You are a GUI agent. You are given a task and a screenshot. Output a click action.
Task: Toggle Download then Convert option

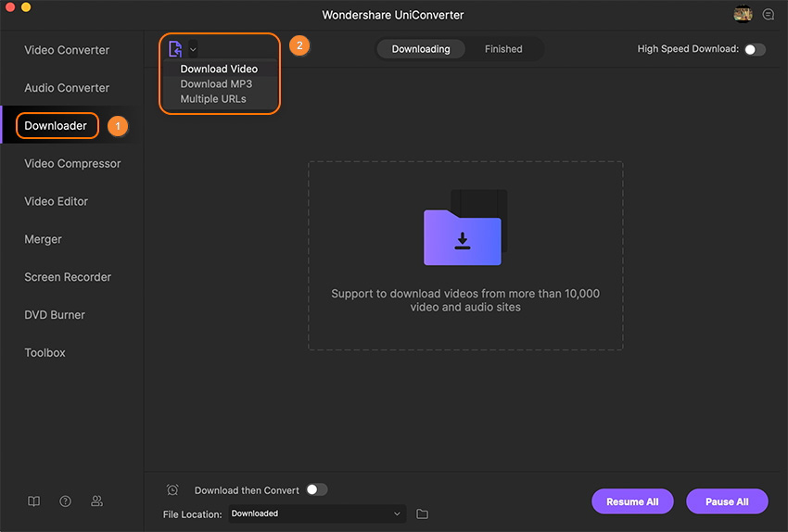coord(316,489)
